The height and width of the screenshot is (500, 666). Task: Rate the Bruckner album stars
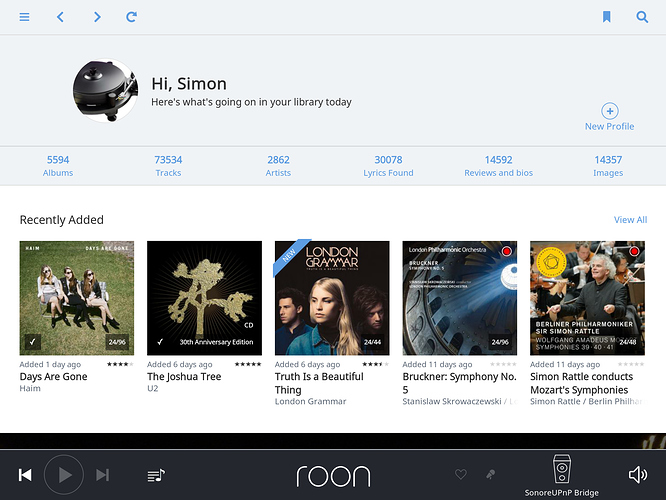click(503, 364)
